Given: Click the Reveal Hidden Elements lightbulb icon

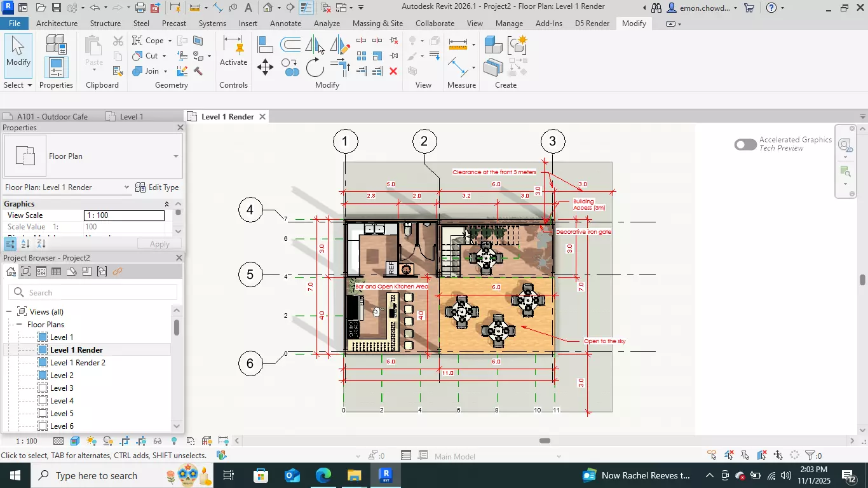Looking at the screenshot, I should pos(174,441).
